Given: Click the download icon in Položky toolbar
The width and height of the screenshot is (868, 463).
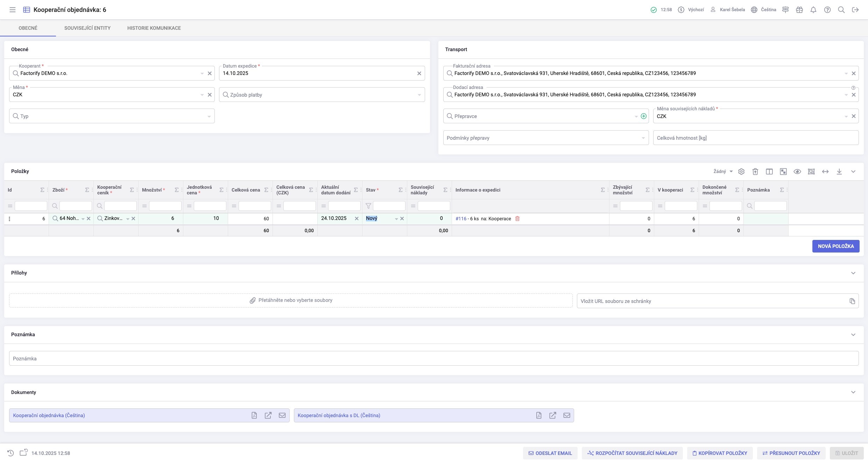Looking at the screenshot, I should [x=839, y=172].
